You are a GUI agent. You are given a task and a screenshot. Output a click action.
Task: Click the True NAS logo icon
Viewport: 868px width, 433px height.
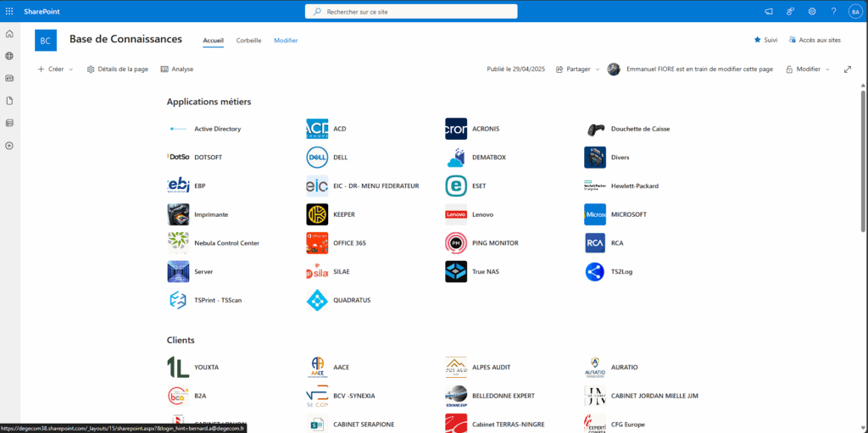pyautogui.click(x=456, y=272)
